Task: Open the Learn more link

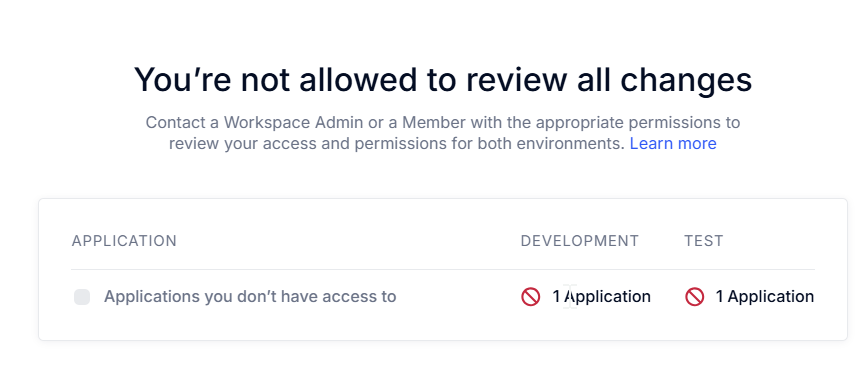Action: tap(673, 144)
